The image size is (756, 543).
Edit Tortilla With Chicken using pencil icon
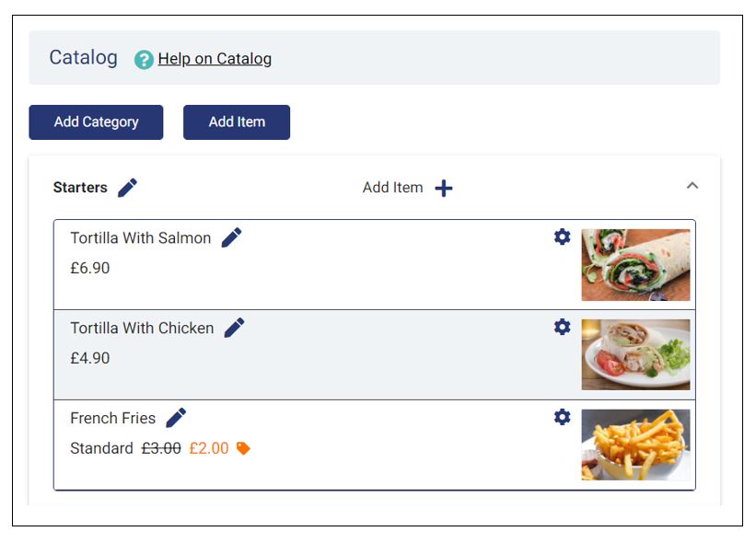(234, 328)
